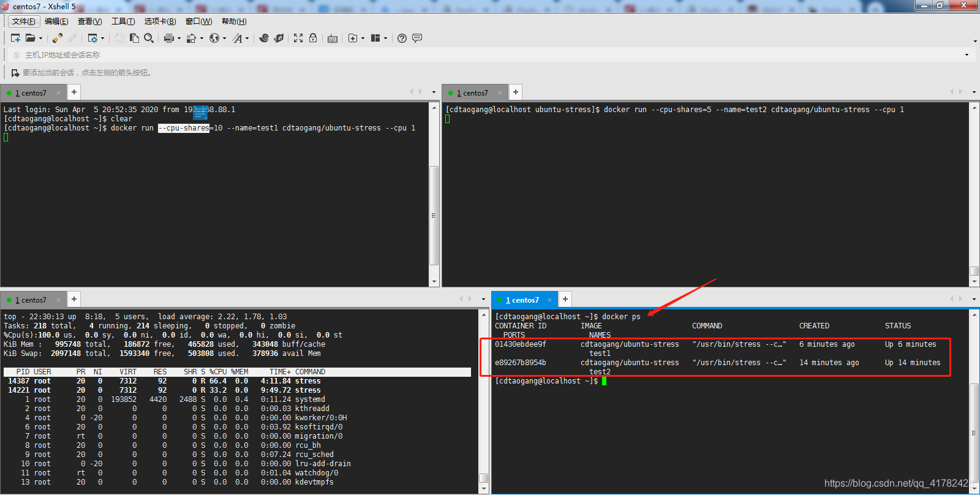
Task: Open the session properties gear icon
Action: tap(92, 38)
